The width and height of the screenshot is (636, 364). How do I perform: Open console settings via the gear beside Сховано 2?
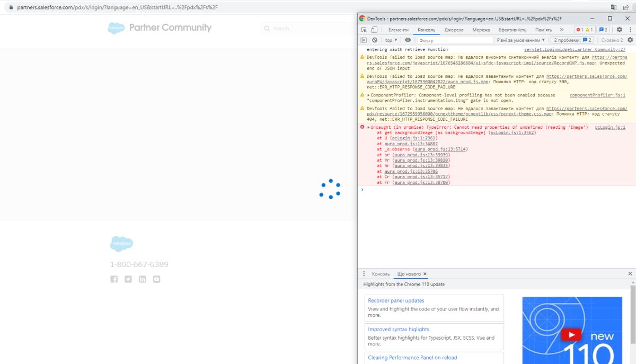(x=630, y=40)
